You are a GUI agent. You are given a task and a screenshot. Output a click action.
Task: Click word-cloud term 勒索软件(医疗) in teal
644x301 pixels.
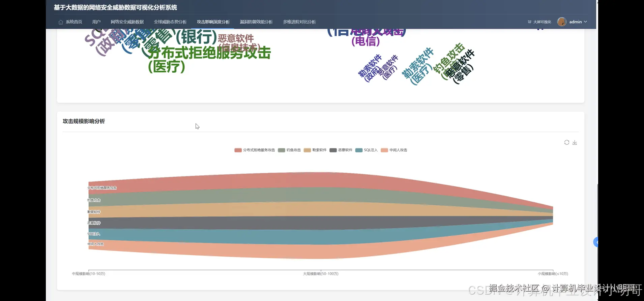(418, 66)
